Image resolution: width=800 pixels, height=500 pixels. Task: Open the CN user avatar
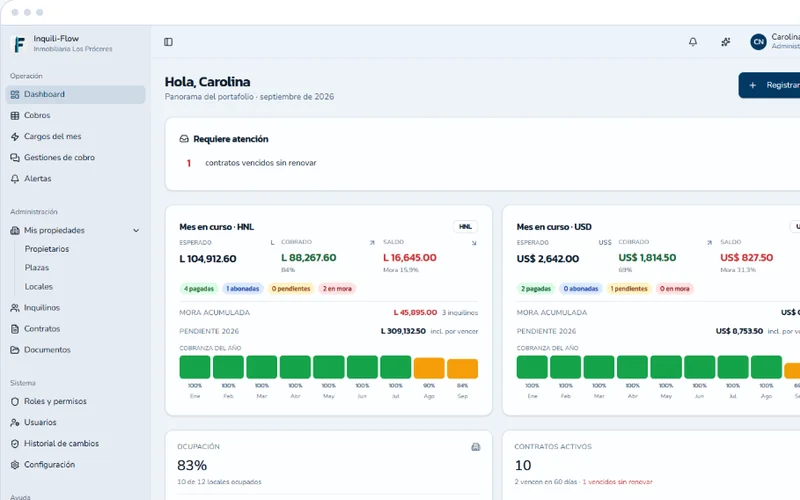tap(759, 42)
